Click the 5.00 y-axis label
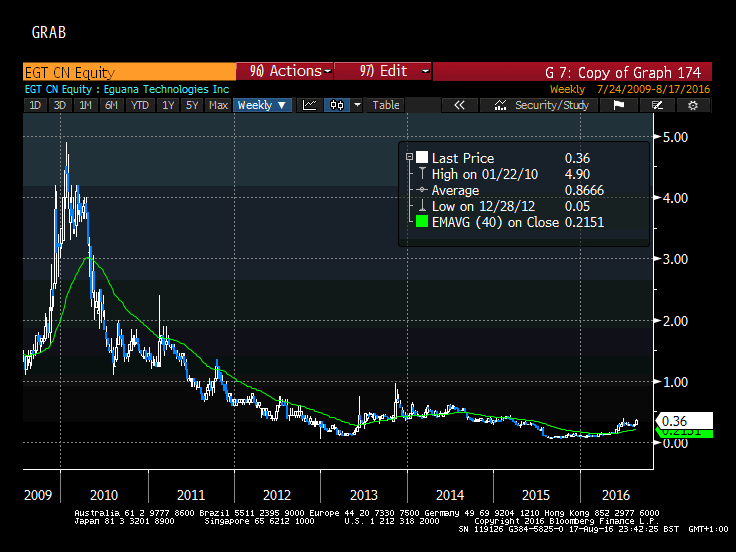 tap(675, 137)
